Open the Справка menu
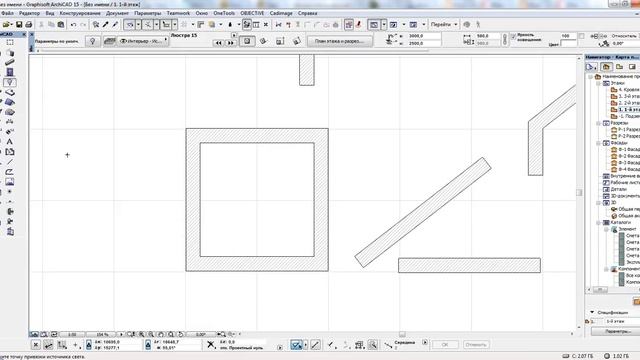Image resolution: width=640 pixels, height=360 pixels. 307,13
